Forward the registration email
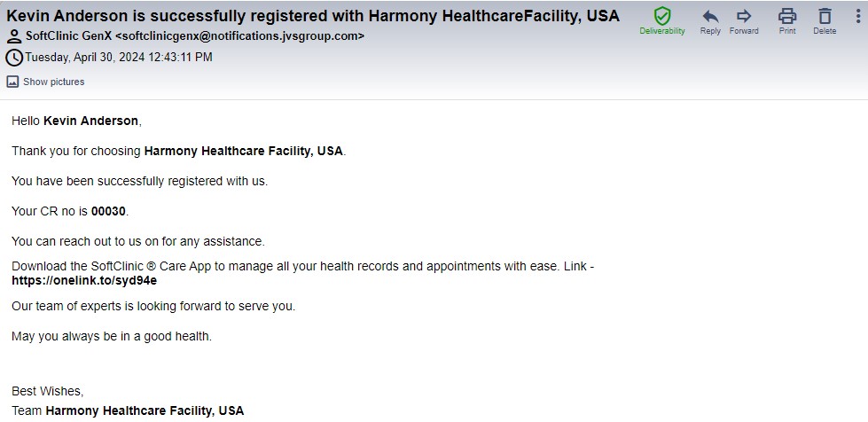This screenshot has width=868, height=422. [x=744, y=16]
